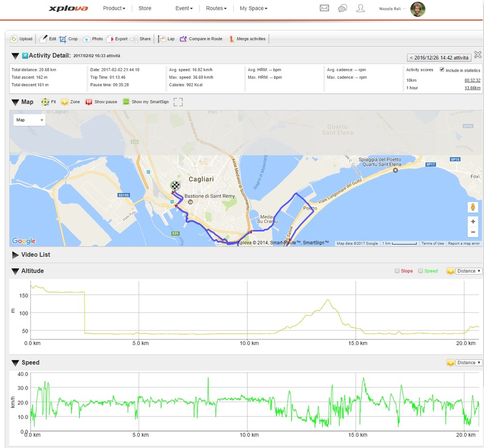Image resolution: width=484 pixels, height=448 pixels.
Task: Enable the Speed overlay checkbox
Action: pyautogui.click(x=421, y=271)
